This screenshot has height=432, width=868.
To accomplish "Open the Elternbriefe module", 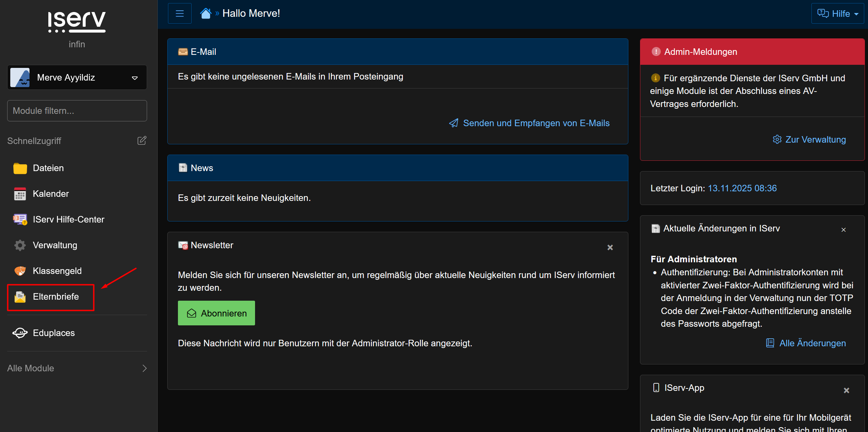I will coord(56,297).
